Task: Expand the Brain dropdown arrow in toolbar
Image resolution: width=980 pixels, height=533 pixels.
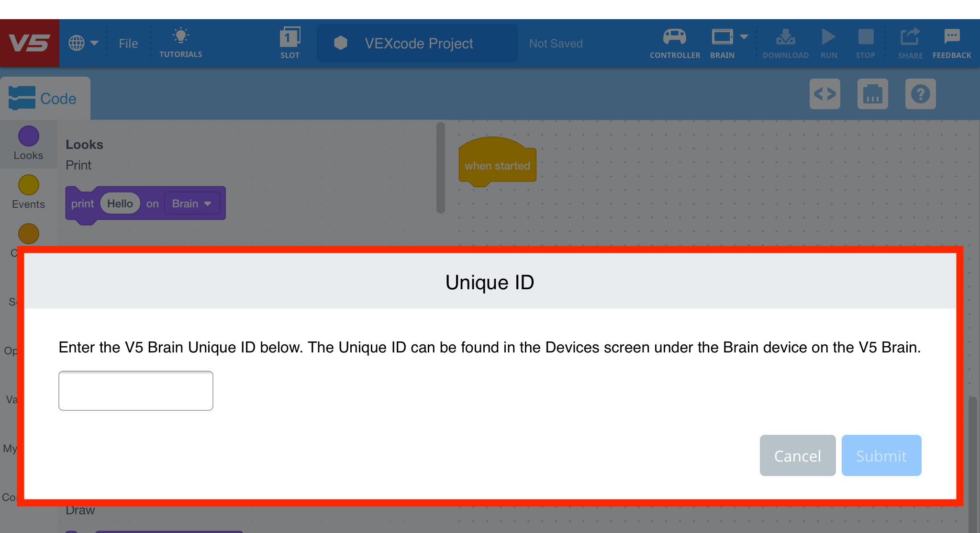Action: pos(744,37)
